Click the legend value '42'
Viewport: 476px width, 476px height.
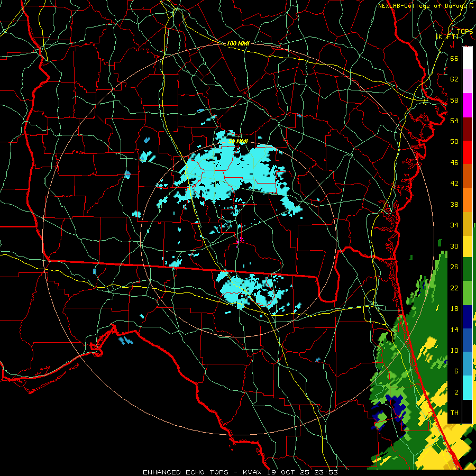tap(454, 183)
